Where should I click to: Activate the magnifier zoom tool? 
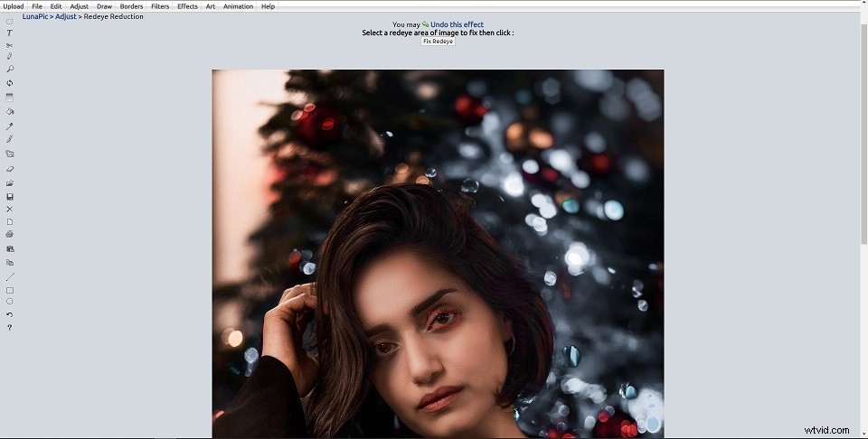9,70
